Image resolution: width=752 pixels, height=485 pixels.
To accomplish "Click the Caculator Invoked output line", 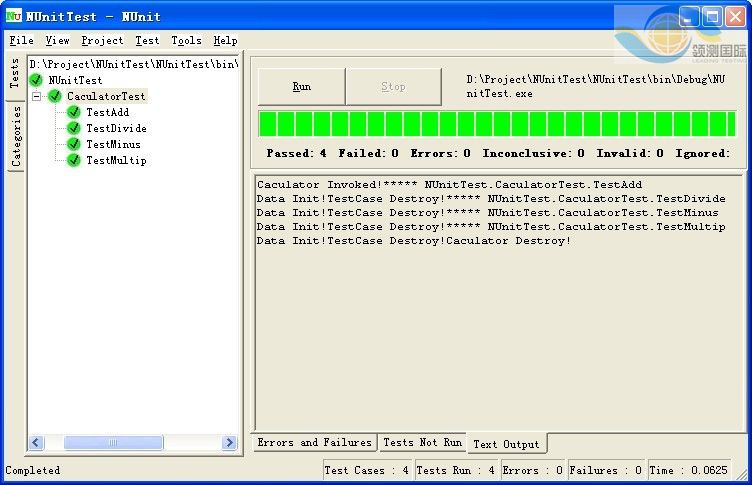I will (x=449, y=185).
